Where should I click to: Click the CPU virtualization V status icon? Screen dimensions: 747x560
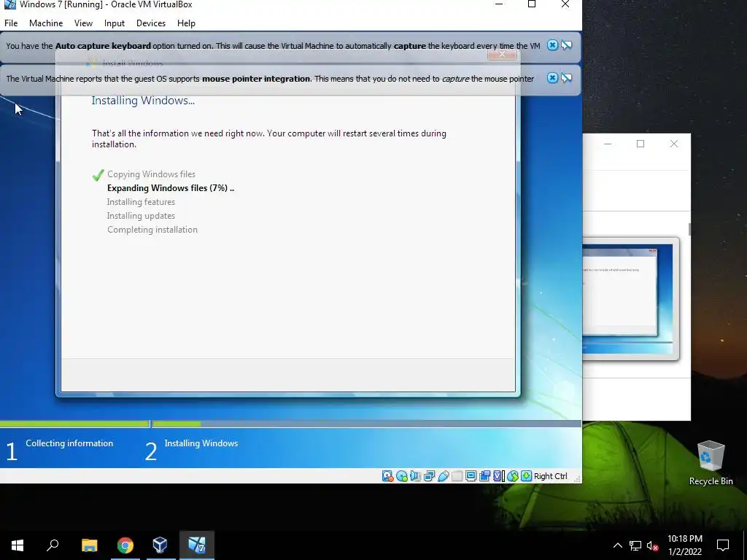click(x=498, y=476)
